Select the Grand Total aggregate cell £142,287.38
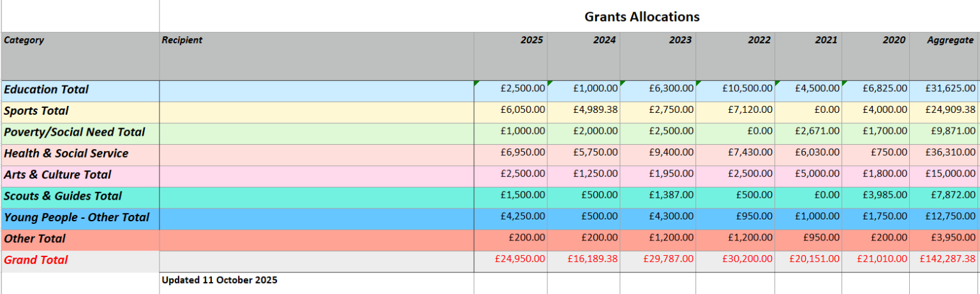 pyautogui.click(x=947, y=260)
